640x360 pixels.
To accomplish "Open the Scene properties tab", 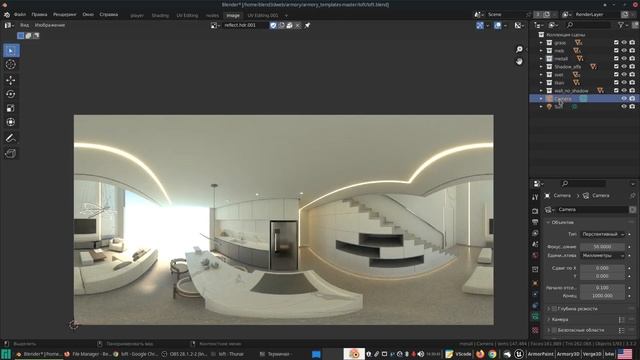I will click(535, 244).
